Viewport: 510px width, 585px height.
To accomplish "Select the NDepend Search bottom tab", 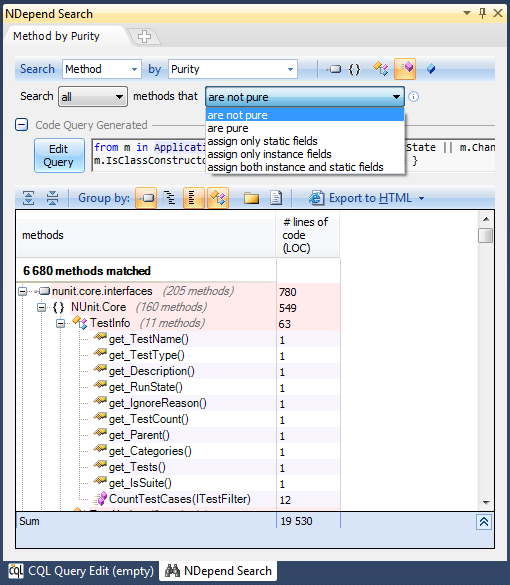I will (219, 571).
